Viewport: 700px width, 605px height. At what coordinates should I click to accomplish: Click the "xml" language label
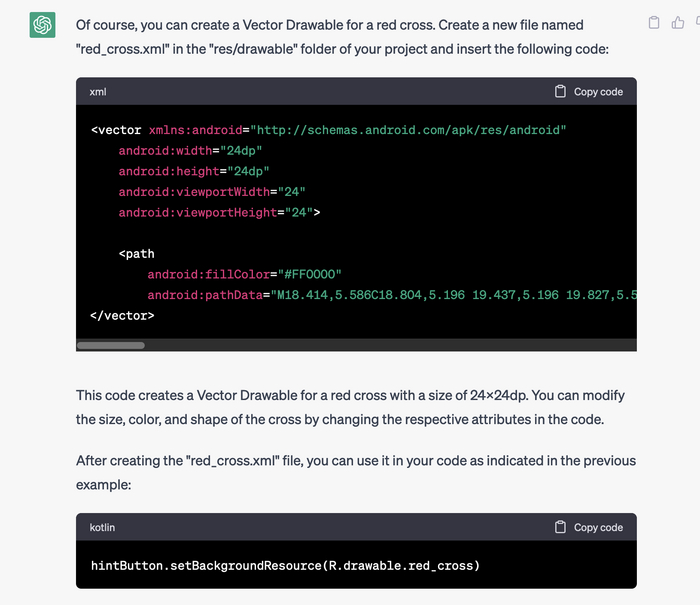98,92
